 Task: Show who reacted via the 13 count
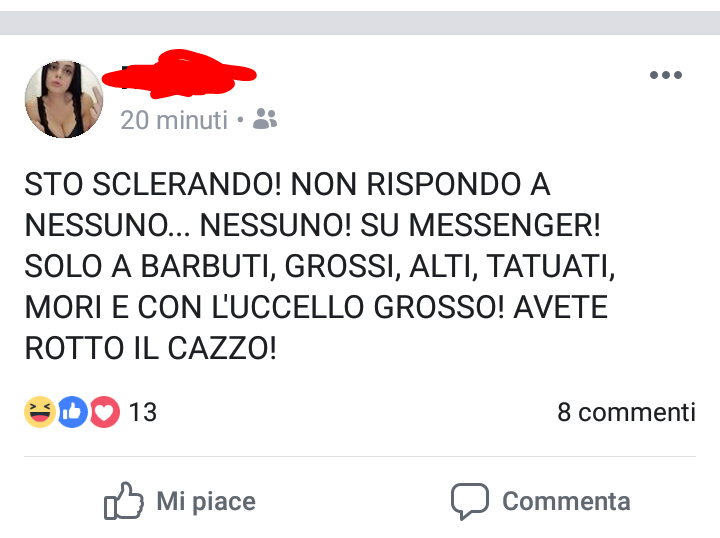pyautogui.click(x=143, y=412)
